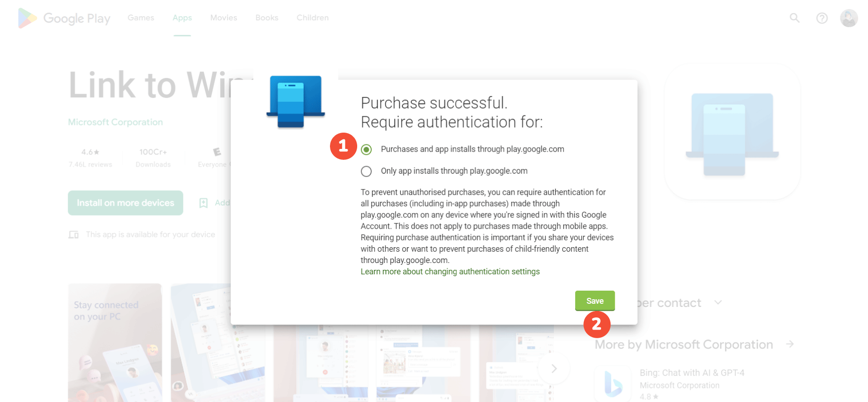Screen dimensions: 868x402
Task: Click the Link to Windows dialog app icon
Action: click(x=296, y=101)
